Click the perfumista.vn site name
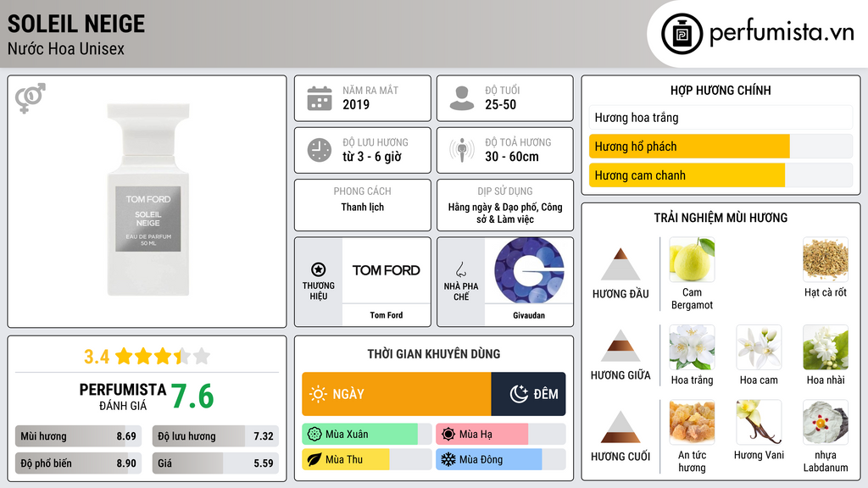This screenshot has width=868, height=488. [782, 32]
